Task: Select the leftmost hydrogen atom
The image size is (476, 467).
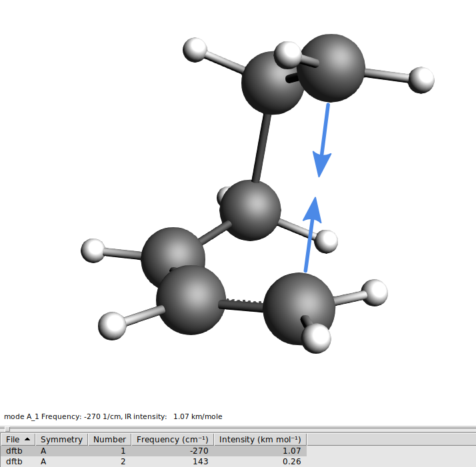Action: point(92,251)
